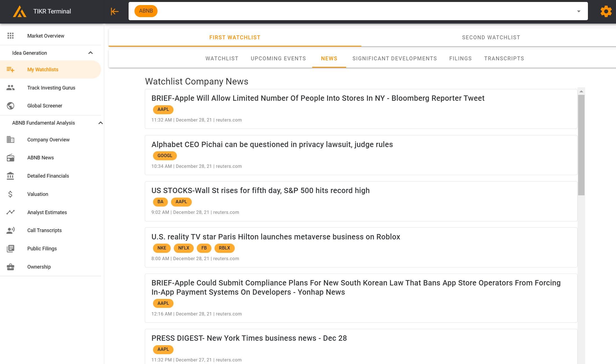616x364 pixels.
Task: Click the My Watchlists list-plus icon
Action: (11, 70)
